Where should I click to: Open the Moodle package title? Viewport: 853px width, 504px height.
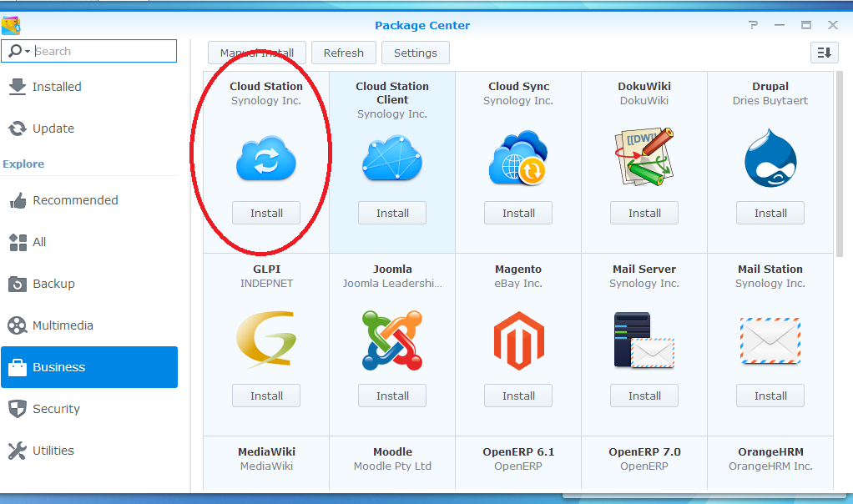click(x=392, y=451)
